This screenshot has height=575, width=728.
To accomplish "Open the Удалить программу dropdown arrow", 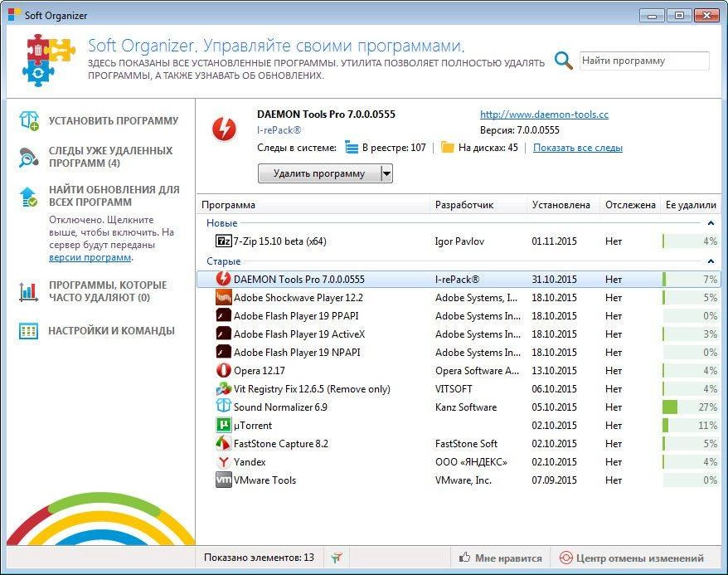I will (x=386, y=173).
